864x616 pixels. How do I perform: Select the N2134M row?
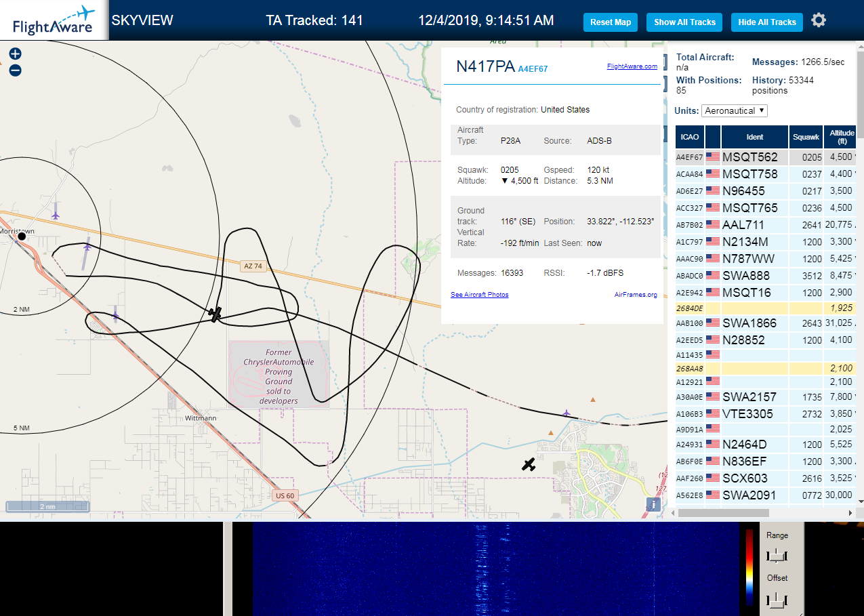(766, 241)
